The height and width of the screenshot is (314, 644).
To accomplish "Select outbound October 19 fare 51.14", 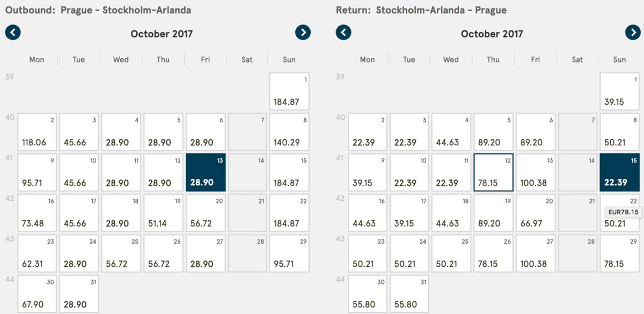I will pos(164,213).
